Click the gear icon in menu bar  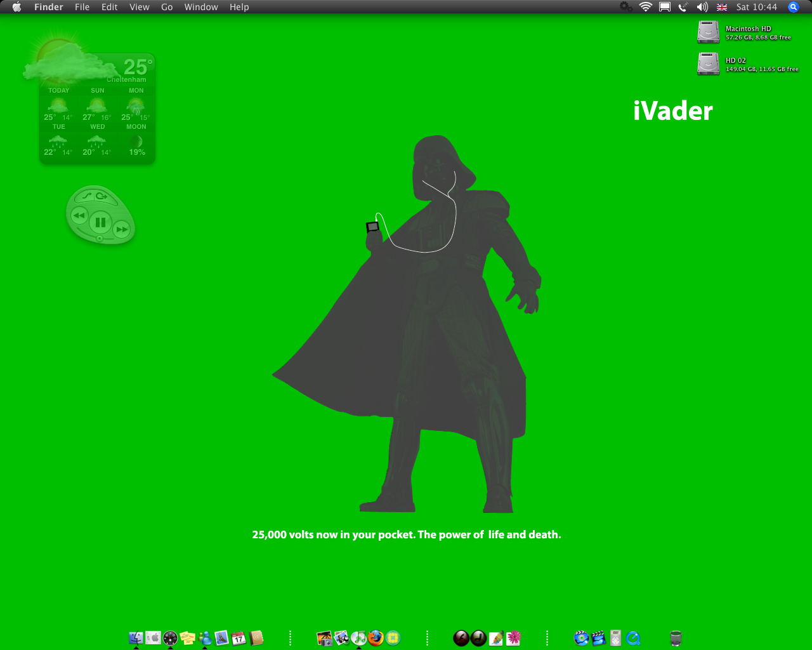click(x=626, y=7)
